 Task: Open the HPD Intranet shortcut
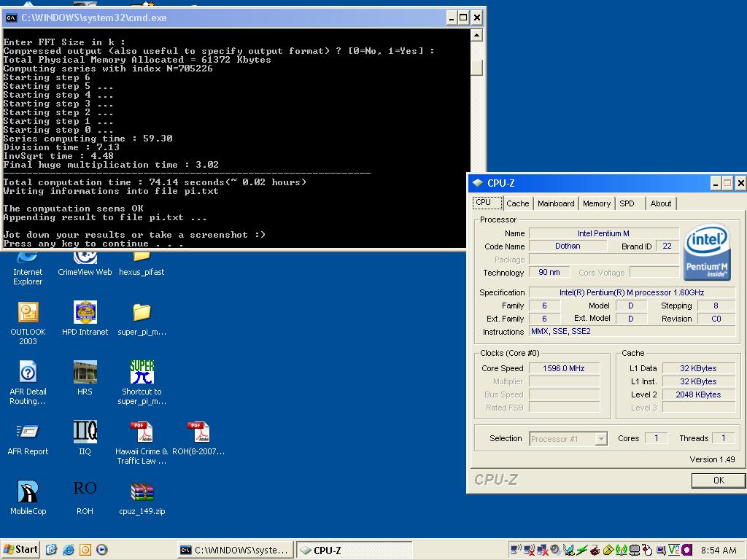(85, 318)
